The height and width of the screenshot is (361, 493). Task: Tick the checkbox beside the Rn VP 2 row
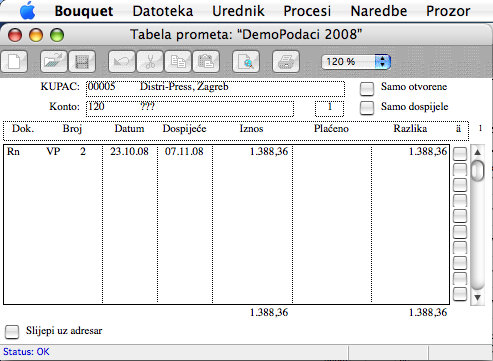(460, 154)
